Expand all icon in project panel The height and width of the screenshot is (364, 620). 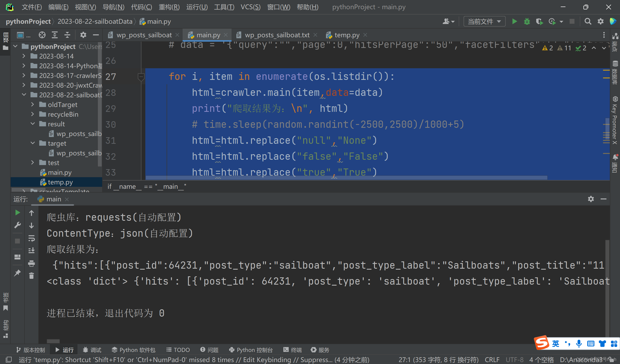coord(55,35)
